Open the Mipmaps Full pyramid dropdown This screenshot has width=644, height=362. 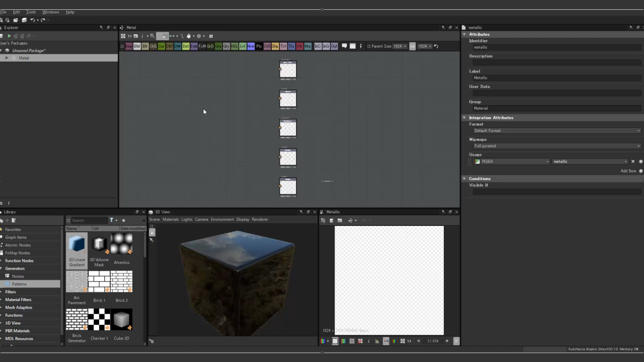(x=556, y=146)
